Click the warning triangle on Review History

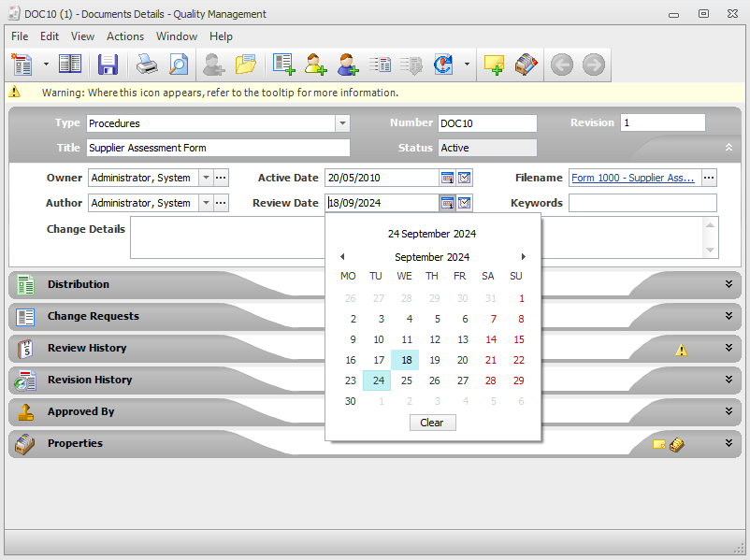click(x=681, y=349)
